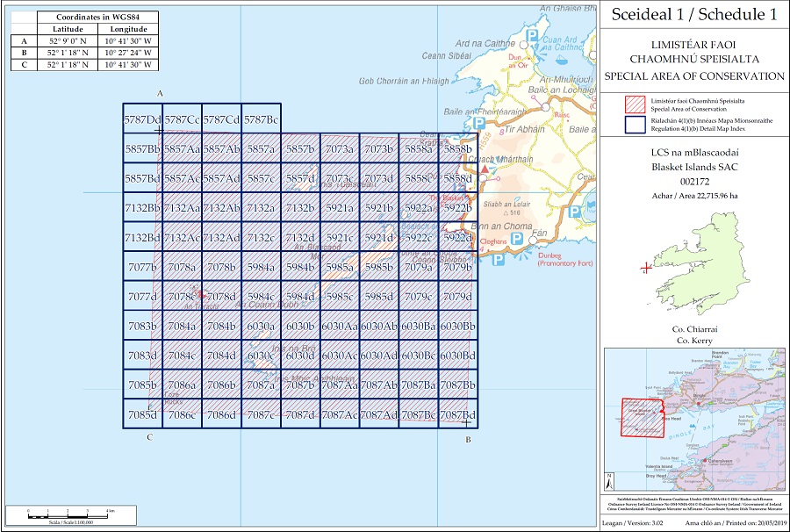790x532 pixels.
Task: Select grid cell 6030Bd
Action: point(457,356)
